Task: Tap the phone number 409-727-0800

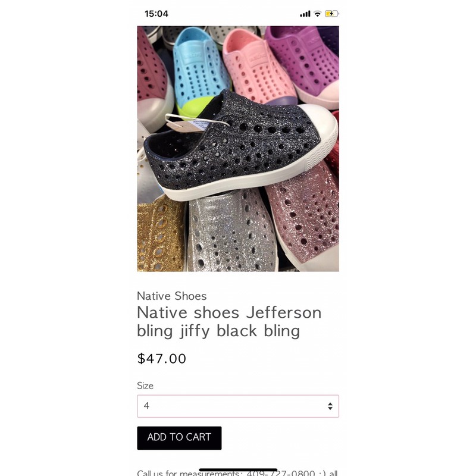Action: [280, 473]
